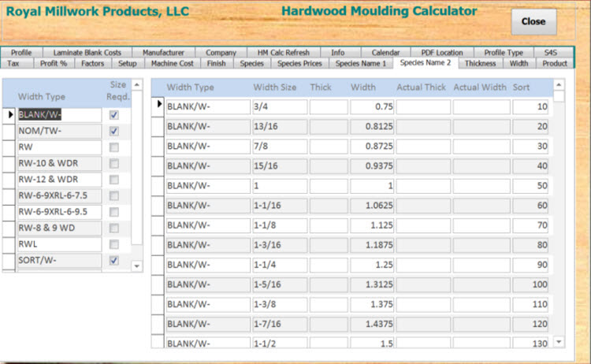Click the Size Reqd. column header
Image resolution: width=591 pixels, height=364 pixels.
pyautogui.click(x=117, y=91)
